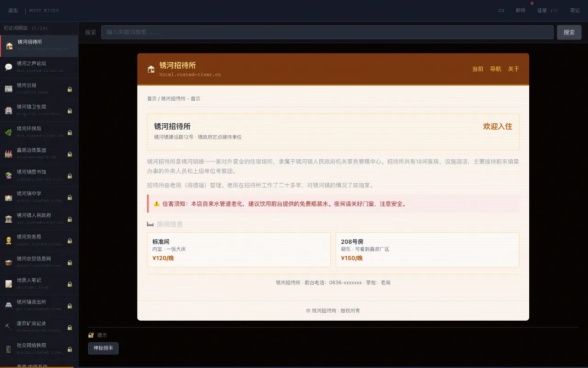Viewport: 588px width, 368px height.
Task: Click the 锈河镇人民政府 building icon
Action: pos(9,218)
